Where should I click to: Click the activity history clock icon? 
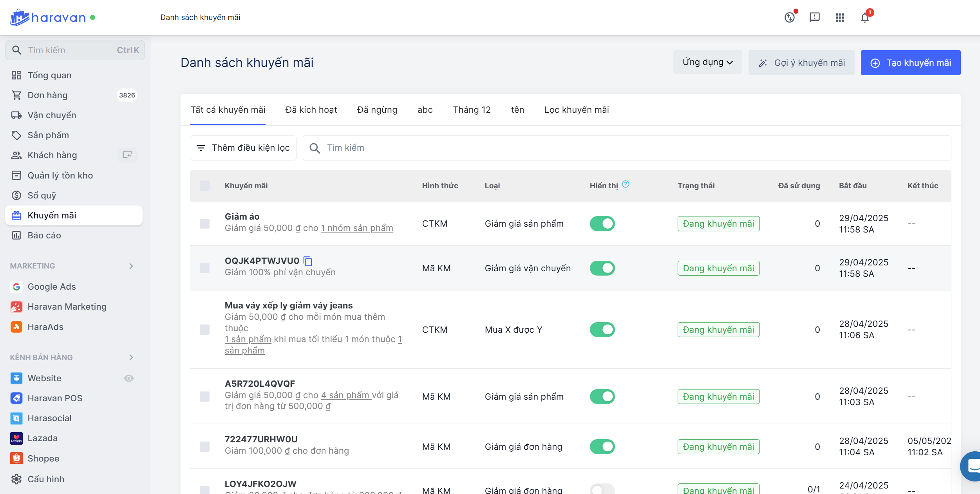tap(790, 18)
